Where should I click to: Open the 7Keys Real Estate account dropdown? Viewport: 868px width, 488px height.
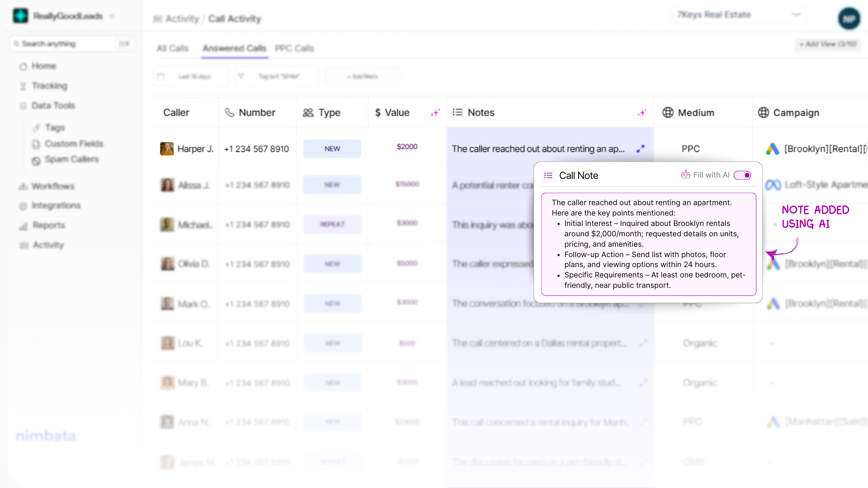tap(739, 14)
